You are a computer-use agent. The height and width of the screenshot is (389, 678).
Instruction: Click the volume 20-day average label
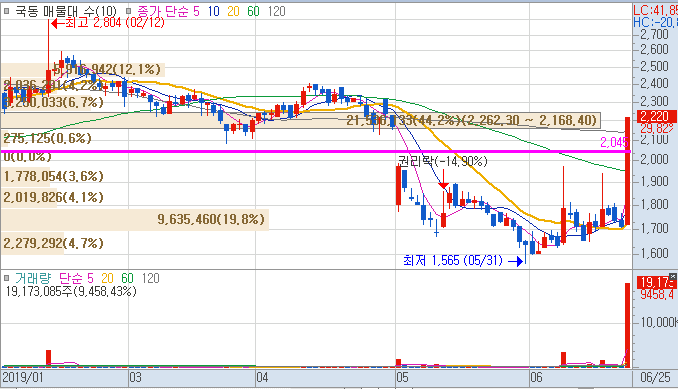107,278
